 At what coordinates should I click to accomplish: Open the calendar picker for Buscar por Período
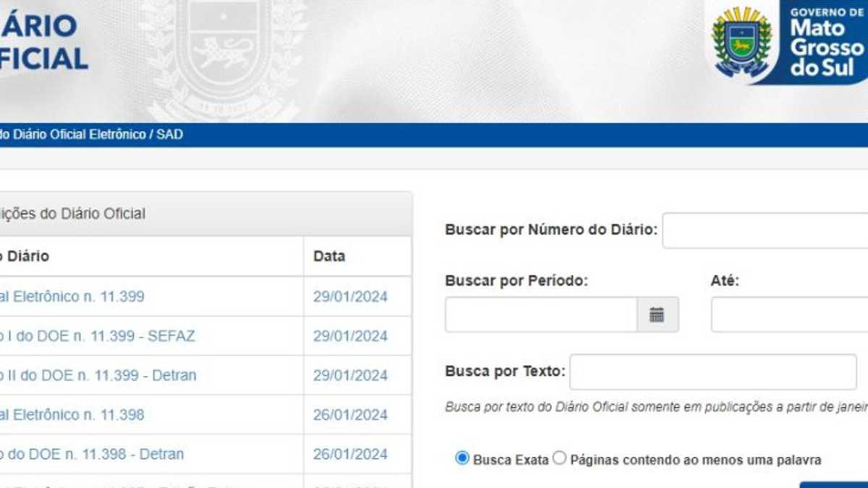pyautogui.click(x=657, y=314)
